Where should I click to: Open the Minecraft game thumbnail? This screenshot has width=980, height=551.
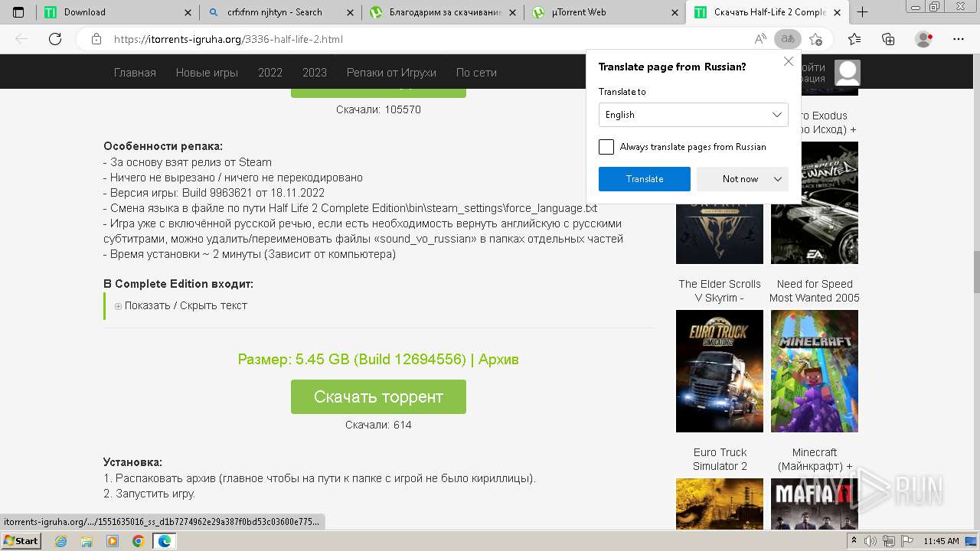pos(815,371)
